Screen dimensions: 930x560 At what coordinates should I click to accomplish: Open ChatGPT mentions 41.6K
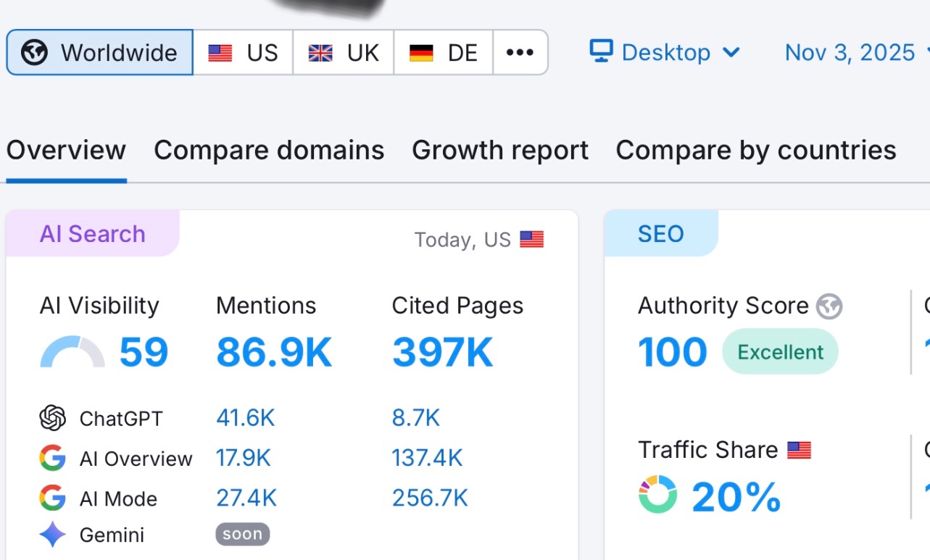coord(246,417)
